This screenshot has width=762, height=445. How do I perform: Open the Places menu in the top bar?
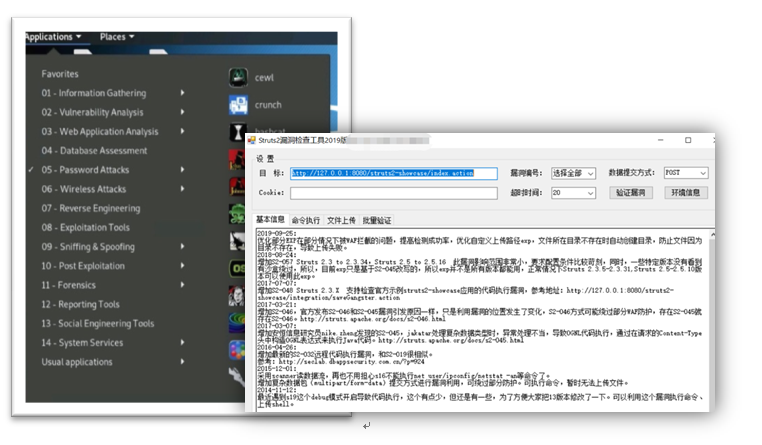coord(117,37)
